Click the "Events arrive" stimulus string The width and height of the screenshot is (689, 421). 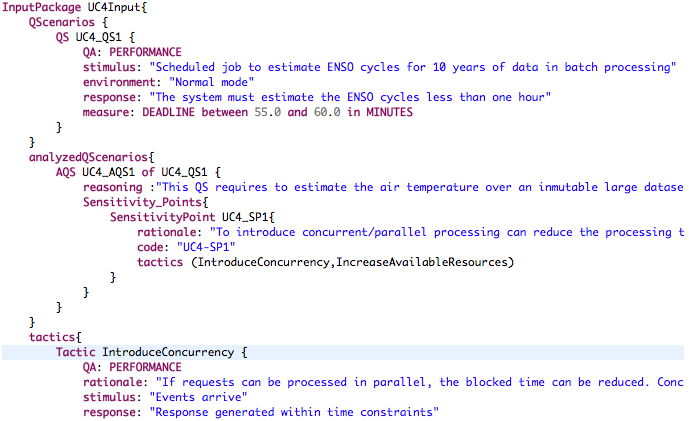click(198, 397)
